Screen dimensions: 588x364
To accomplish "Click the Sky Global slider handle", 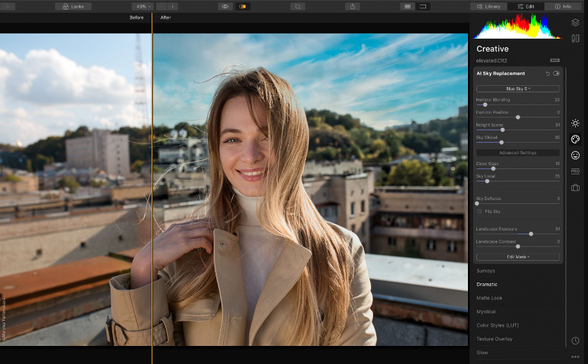I will click(502, 143).
